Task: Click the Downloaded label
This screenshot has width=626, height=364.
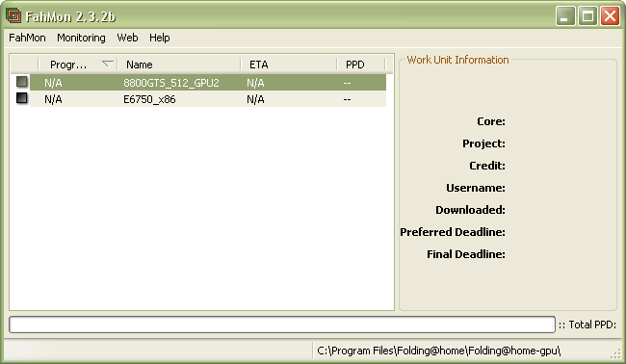Action: coord(470,210)
